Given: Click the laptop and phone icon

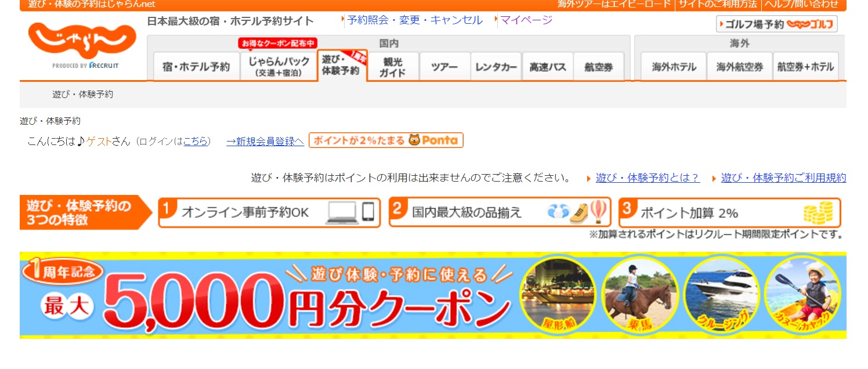Looking at the screenshot, I should pyautogui.click(x=350, y=212).
